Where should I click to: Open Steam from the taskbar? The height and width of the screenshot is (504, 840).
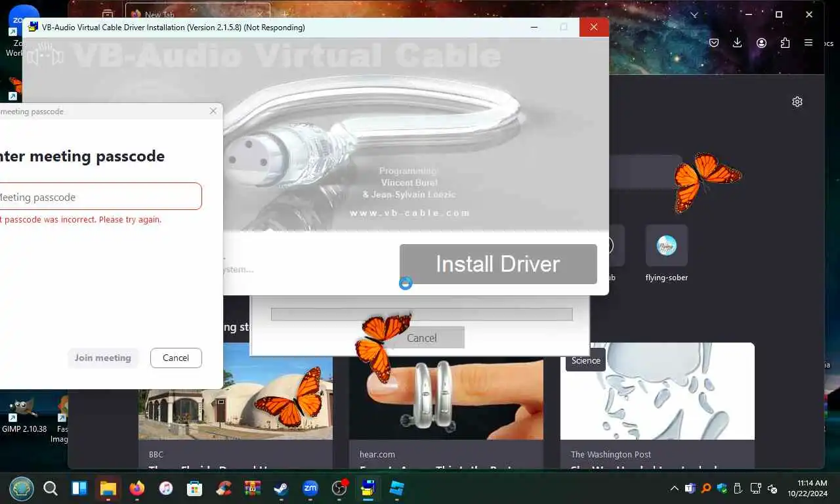282,488
